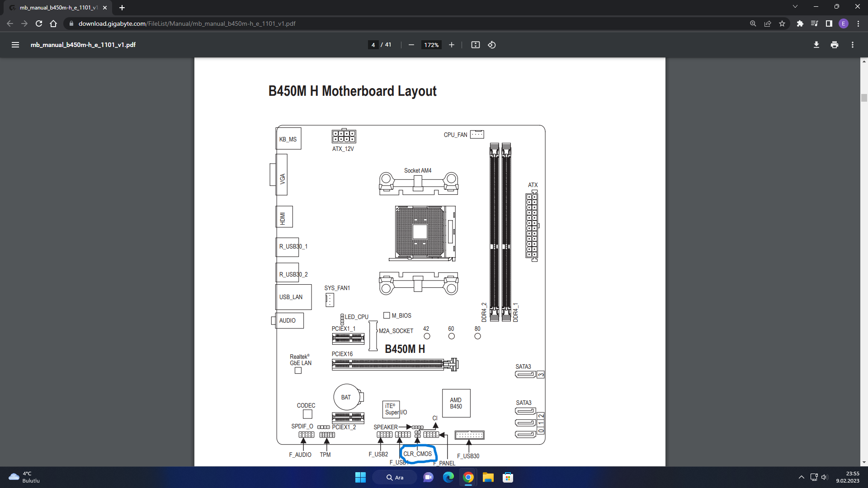Open the network status tray icon

(814, 477)
